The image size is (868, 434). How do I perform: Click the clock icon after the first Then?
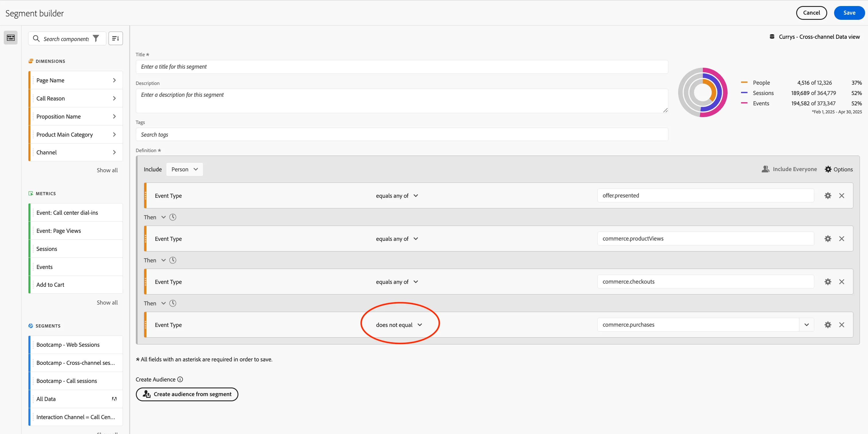[x=173, y=217]
